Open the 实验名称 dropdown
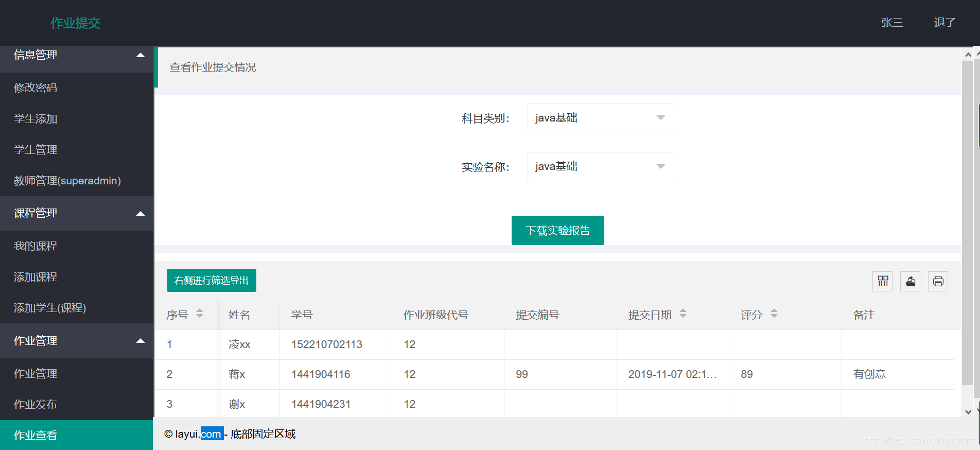This screenshot has width=980, height=450. (x=600, y=166)
